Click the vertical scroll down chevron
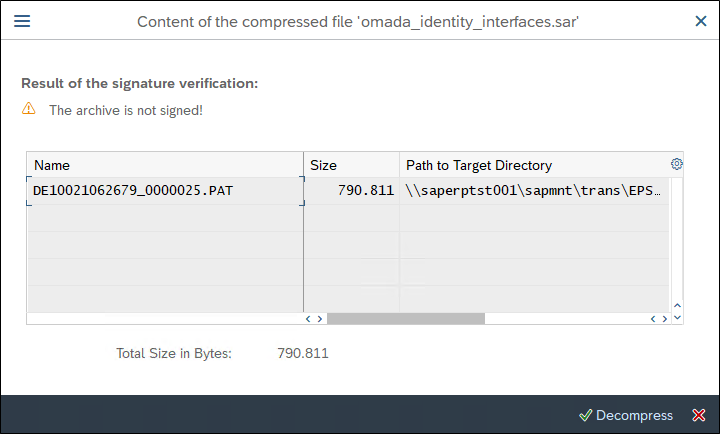The image size is (720, 434). [x=677, y=317]
